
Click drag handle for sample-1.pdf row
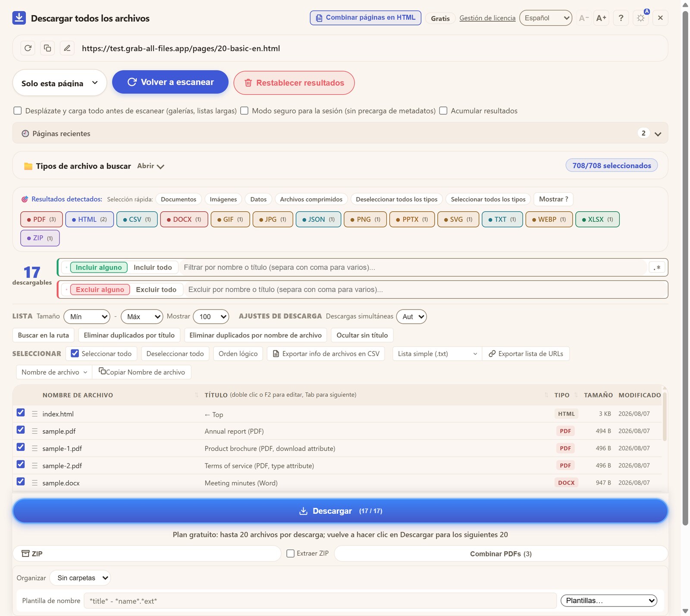click(34, 448)
